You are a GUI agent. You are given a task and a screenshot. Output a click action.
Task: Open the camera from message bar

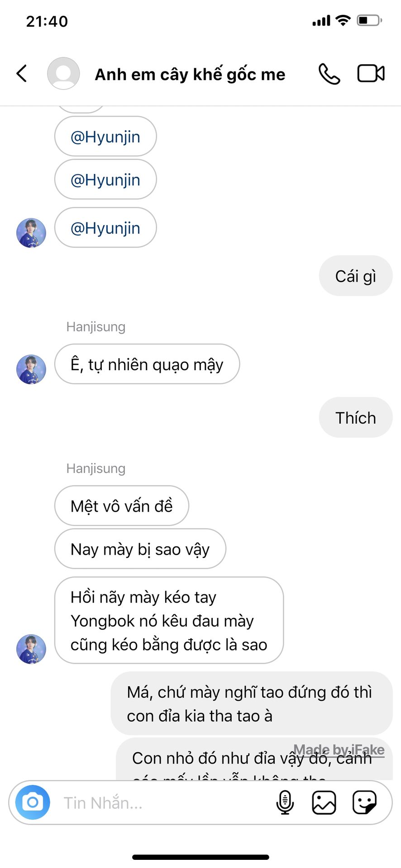click(33, 802)
